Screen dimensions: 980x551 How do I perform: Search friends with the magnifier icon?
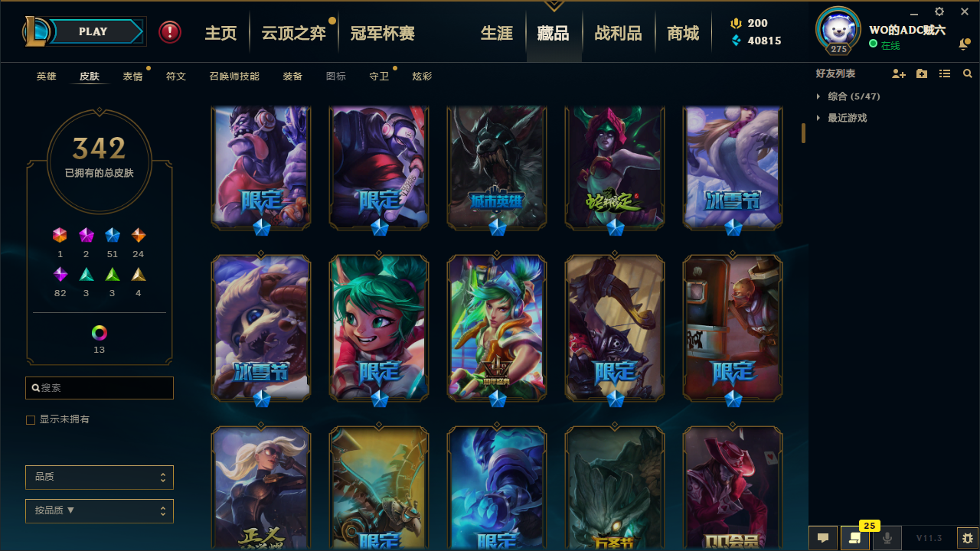[x=968, y=73]
